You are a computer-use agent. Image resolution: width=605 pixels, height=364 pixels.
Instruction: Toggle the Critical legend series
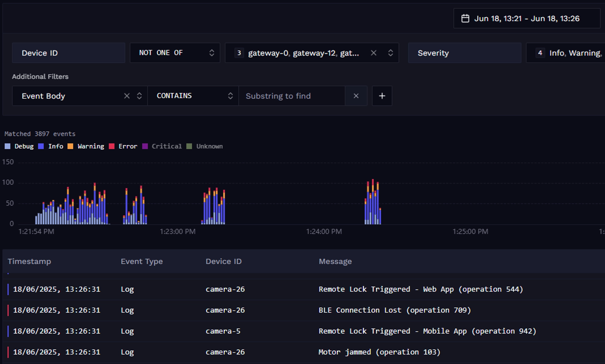click(x=162, y=146)
